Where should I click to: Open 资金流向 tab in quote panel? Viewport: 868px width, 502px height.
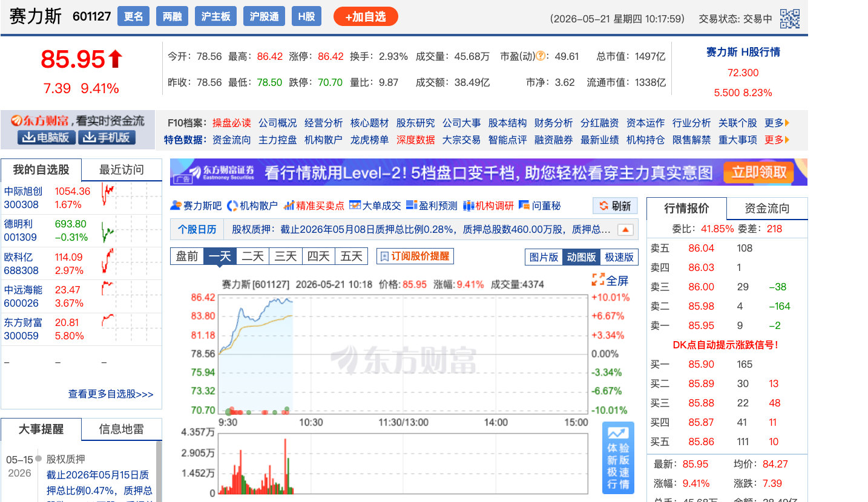tap(767, 208)
